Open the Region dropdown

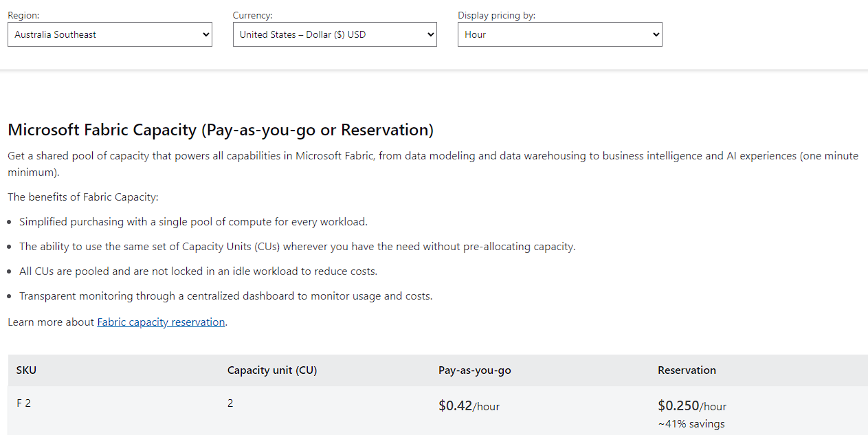tap(110, 34)
